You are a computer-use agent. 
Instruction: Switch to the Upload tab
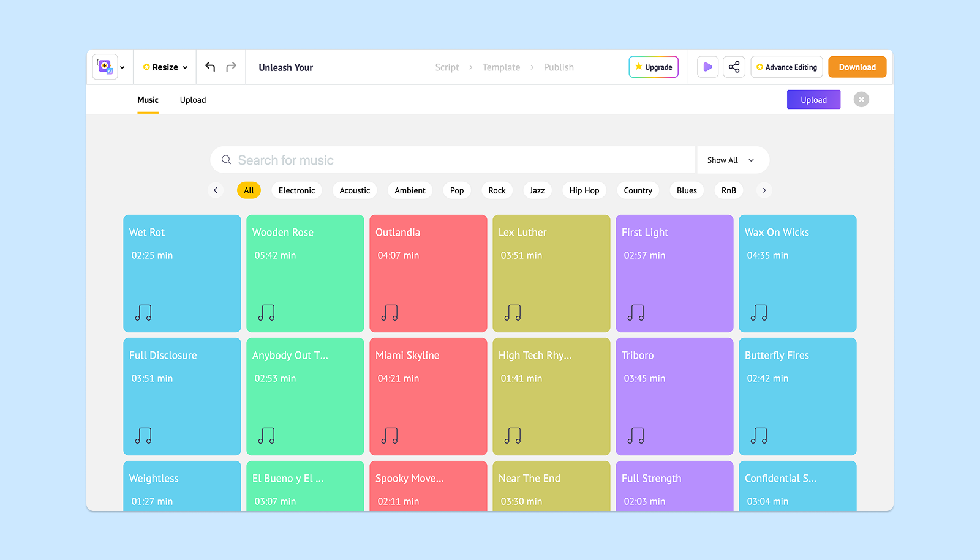pos(193,100)
